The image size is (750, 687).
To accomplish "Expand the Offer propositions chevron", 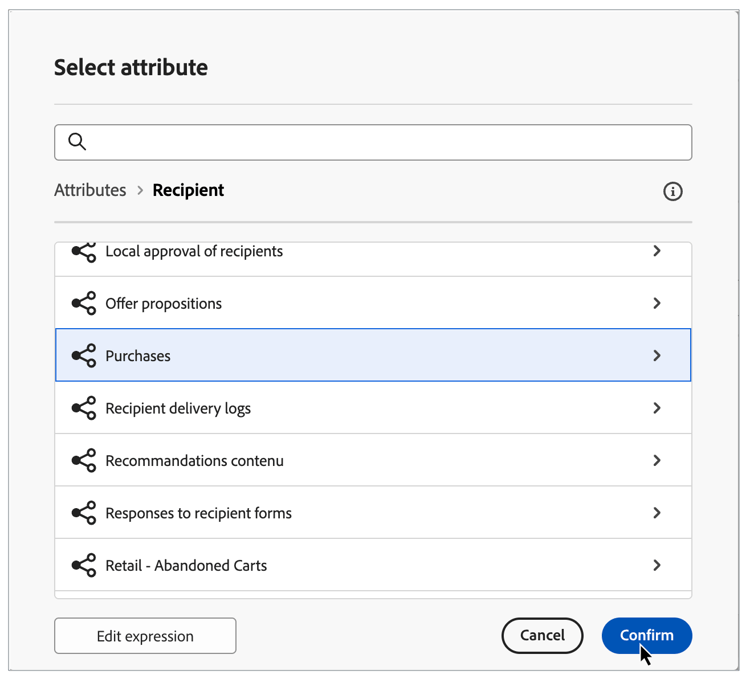I will pyautogui.click(x=657, y=303).
